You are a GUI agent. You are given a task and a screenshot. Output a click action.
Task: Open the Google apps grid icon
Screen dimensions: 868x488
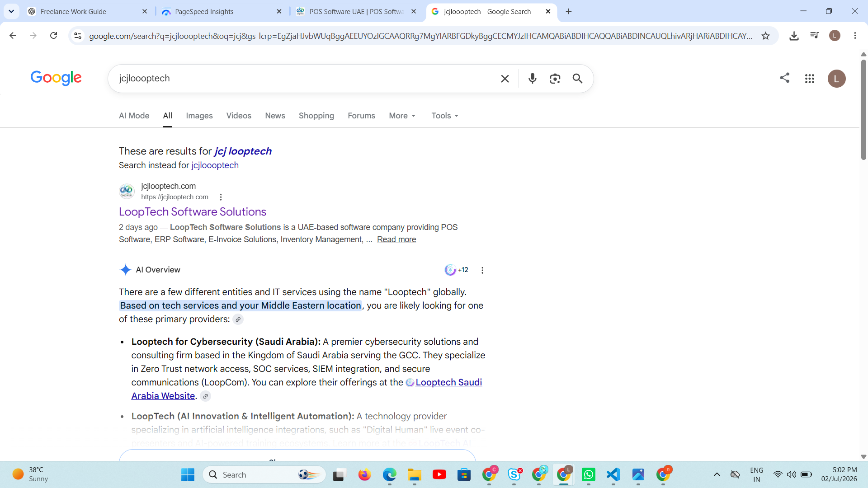pyautogui.click(x=810, y=79)
